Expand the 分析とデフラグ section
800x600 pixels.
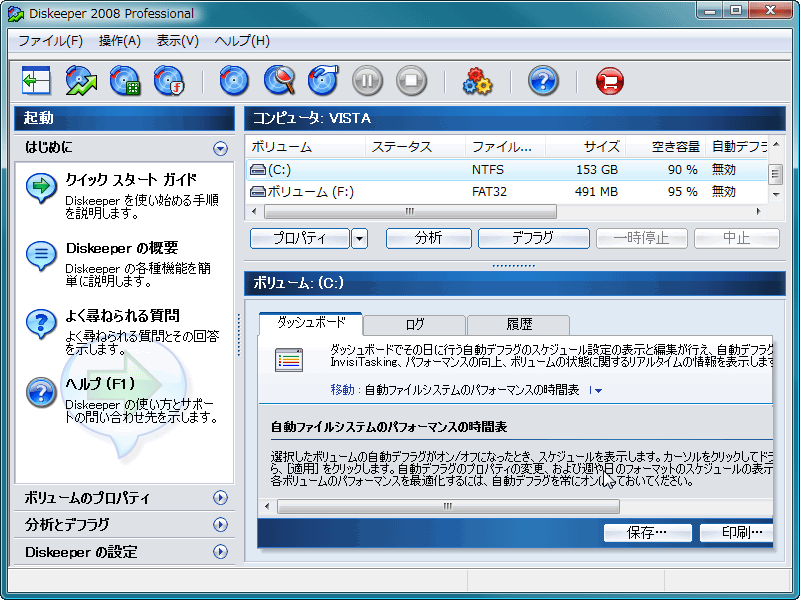[220, 524]
